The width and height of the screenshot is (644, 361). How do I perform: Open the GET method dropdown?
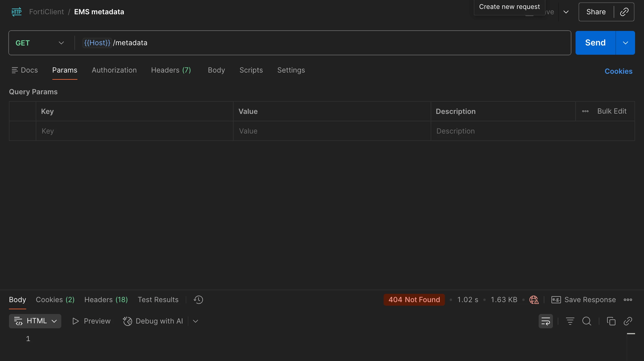[x=40, y=43]
